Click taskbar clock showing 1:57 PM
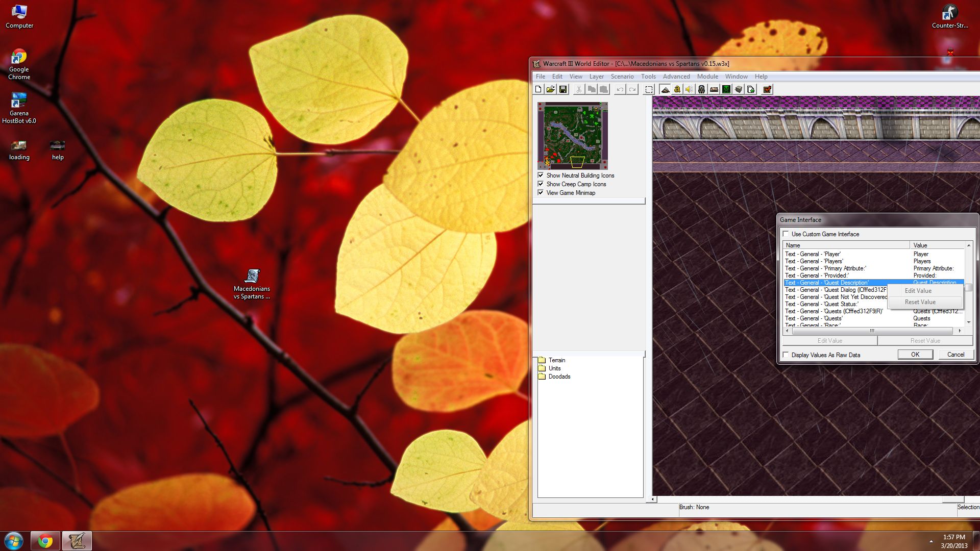This screenshot has width=980, height=551. pos(954,541)
